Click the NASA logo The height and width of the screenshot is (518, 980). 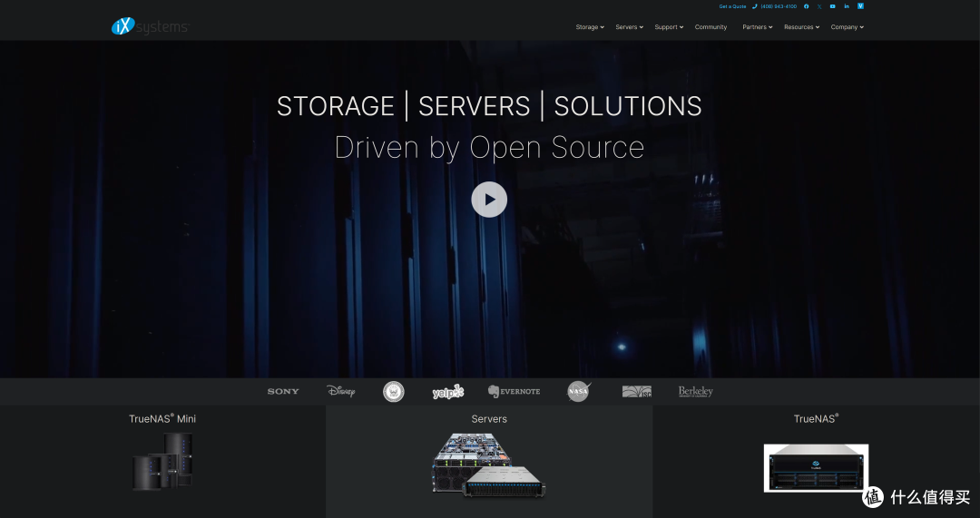579,392
